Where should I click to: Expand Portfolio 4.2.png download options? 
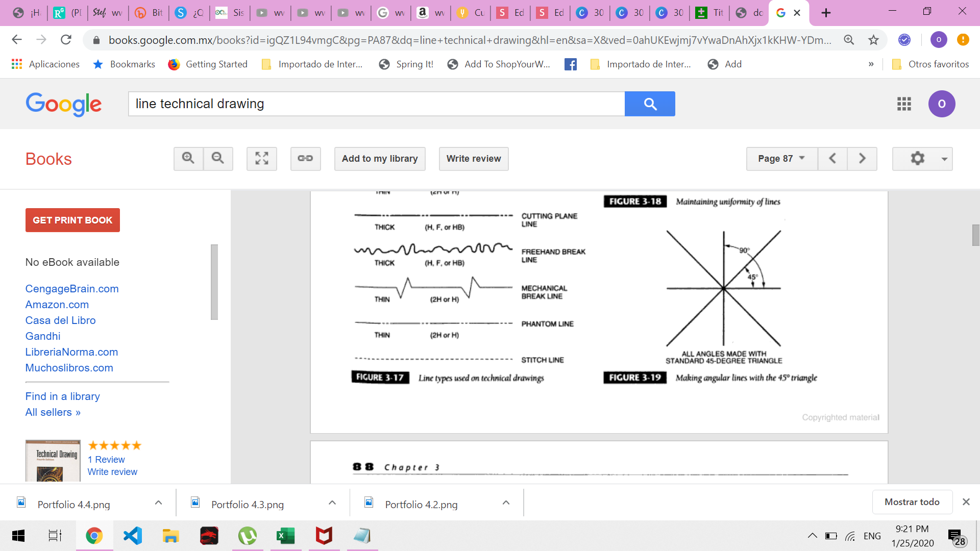[x=506, y=503]
